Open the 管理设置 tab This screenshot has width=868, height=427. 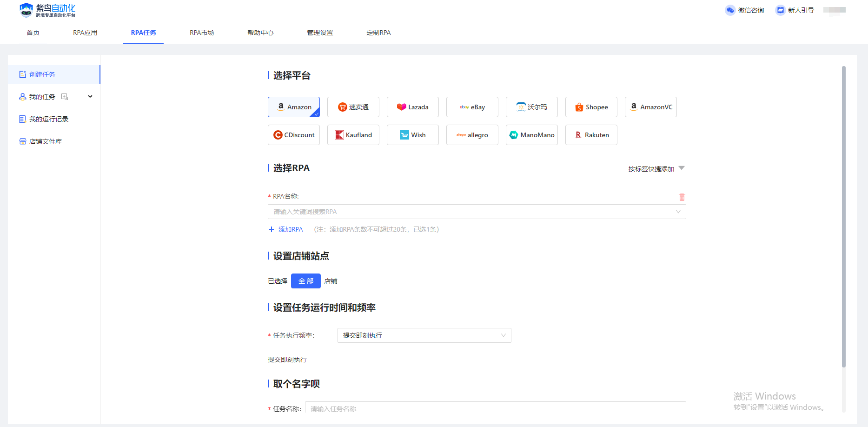click(x=320, y=33)
